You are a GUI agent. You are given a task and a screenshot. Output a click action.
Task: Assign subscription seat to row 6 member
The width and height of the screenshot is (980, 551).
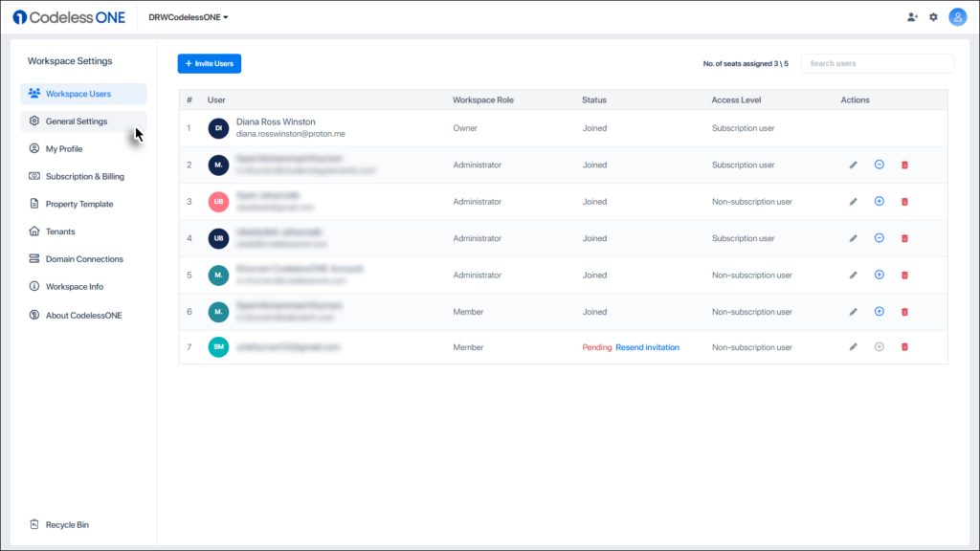(880, 311)
